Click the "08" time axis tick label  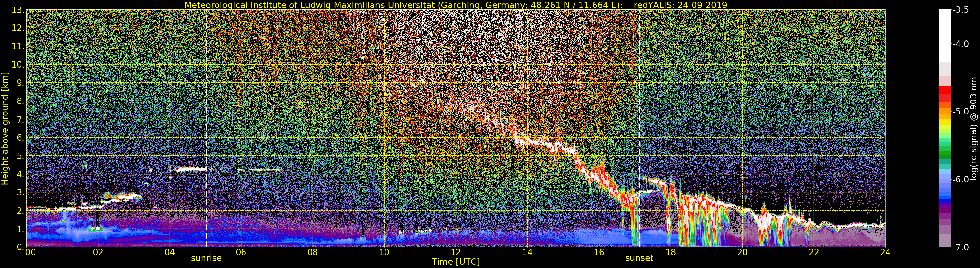(312, 252)
